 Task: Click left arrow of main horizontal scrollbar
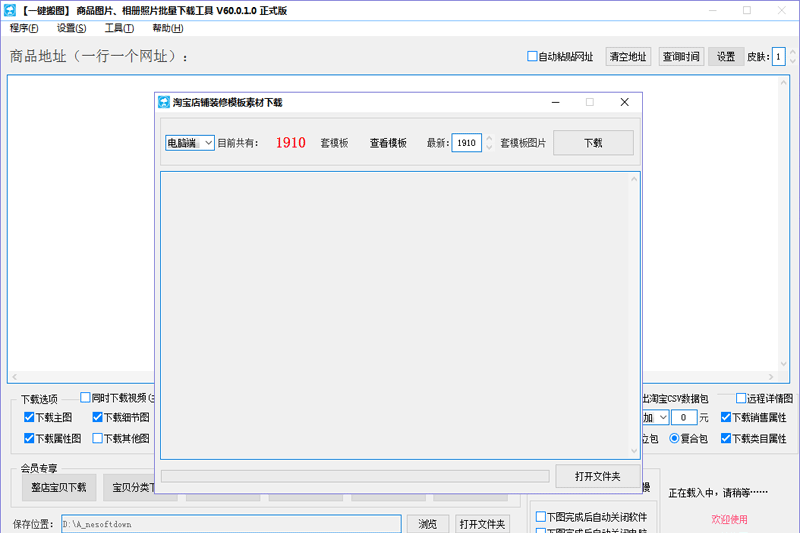pos(14,377)
